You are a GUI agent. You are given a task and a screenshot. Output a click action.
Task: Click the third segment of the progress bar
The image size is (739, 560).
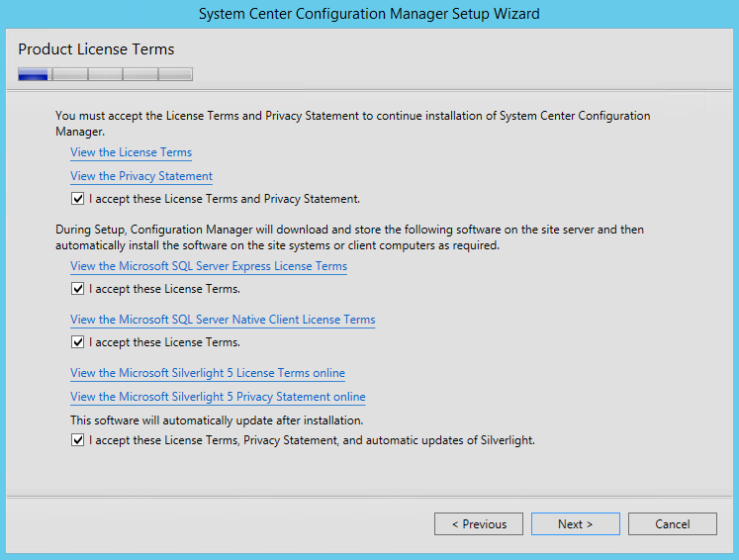pyautogui.click(x=106, y=74)
